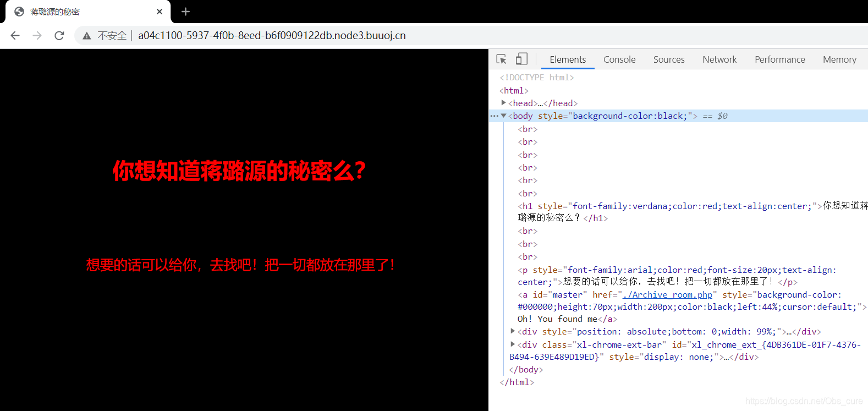The width and height of the screenshot is (868, 411).
Task: Switch to the Sources tab
Action: [669, 59]
